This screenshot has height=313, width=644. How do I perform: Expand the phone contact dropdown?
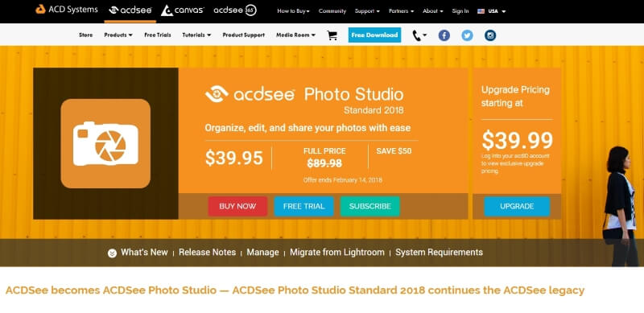pos(419,35)
